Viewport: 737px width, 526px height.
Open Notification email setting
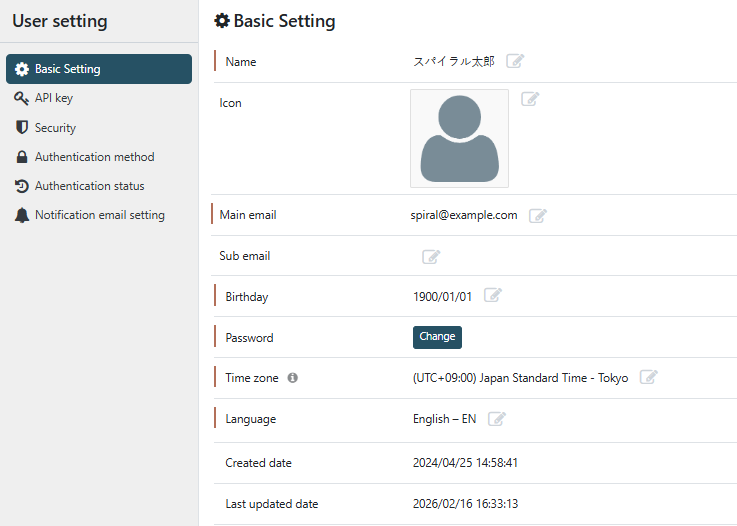[99, 215]
